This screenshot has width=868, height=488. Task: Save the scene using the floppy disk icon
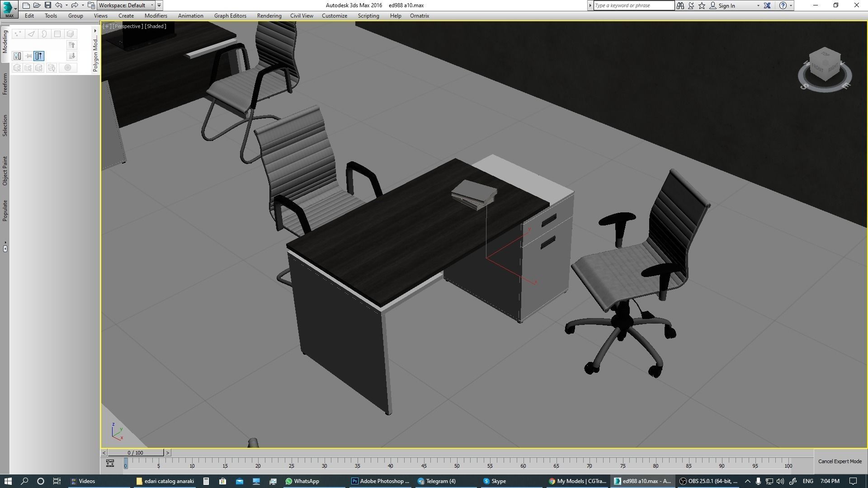click(x=47, y=5)
